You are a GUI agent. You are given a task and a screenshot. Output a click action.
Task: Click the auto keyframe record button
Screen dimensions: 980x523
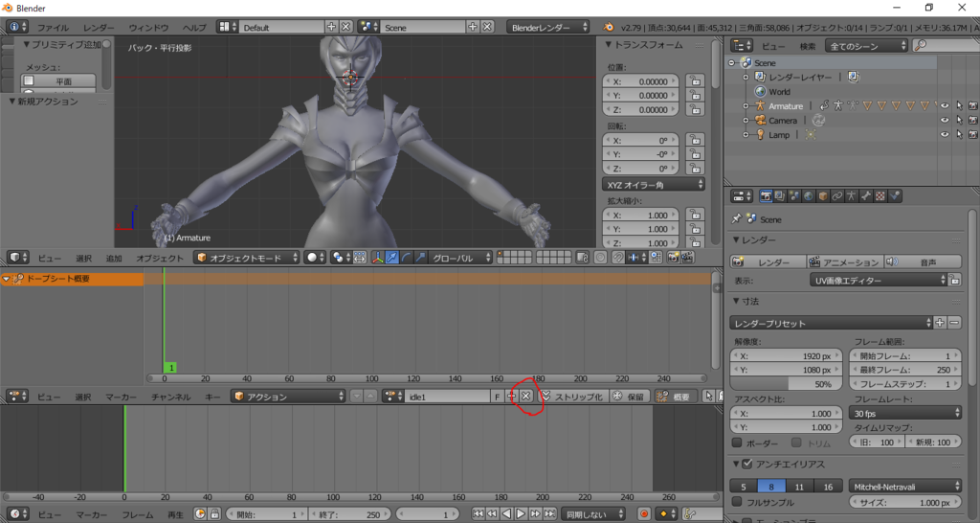click(x=644, y=514)
